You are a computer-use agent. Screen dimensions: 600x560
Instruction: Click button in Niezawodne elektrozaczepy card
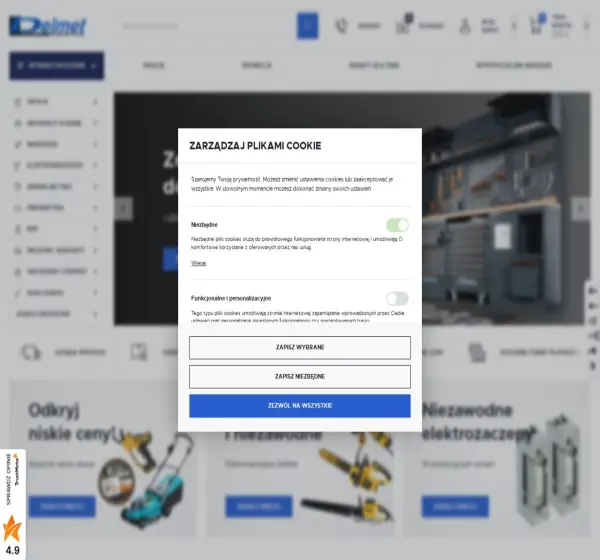[455, 506]
